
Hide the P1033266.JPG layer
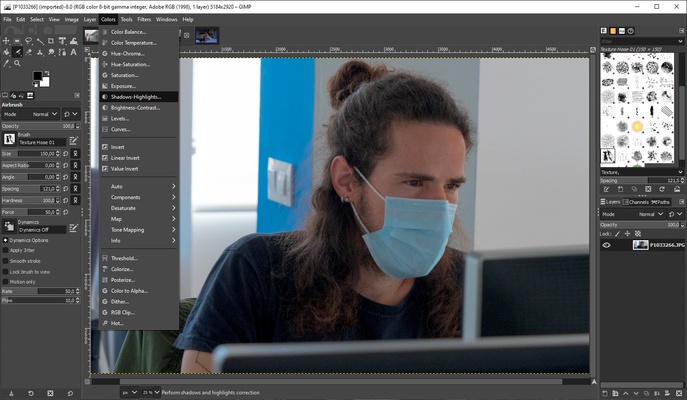pos(606,245)
